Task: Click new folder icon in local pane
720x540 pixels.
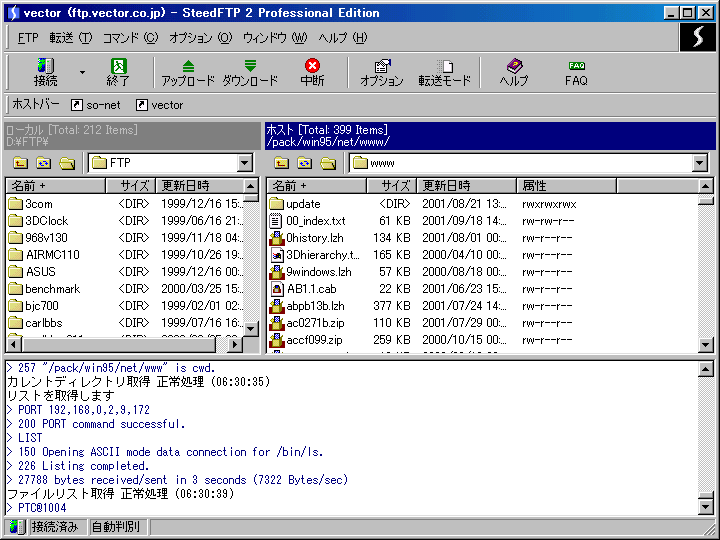Action: [67, 163]
